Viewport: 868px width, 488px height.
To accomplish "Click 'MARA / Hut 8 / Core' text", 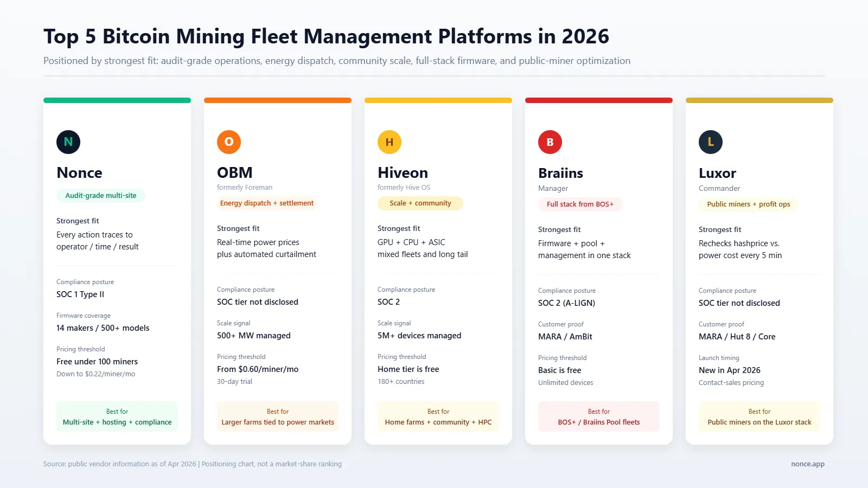I will 737,337.
